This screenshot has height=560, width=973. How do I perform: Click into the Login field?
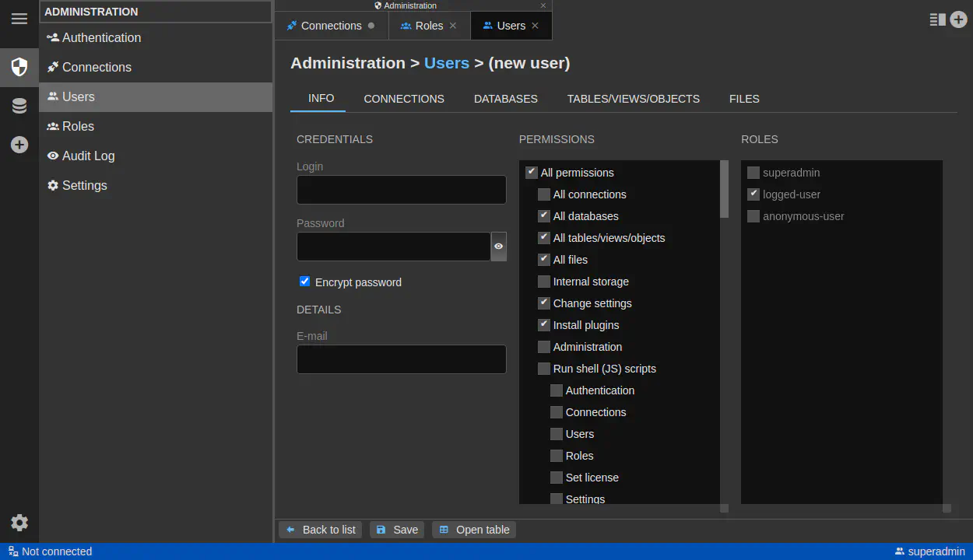tap(402, 190)
